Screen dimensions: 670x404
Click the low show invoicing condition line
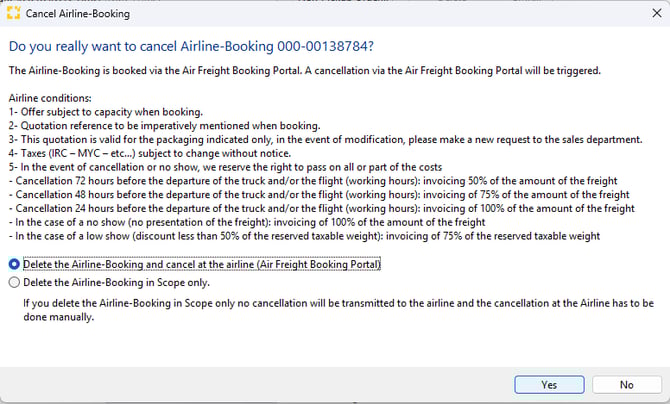point(304,236)
